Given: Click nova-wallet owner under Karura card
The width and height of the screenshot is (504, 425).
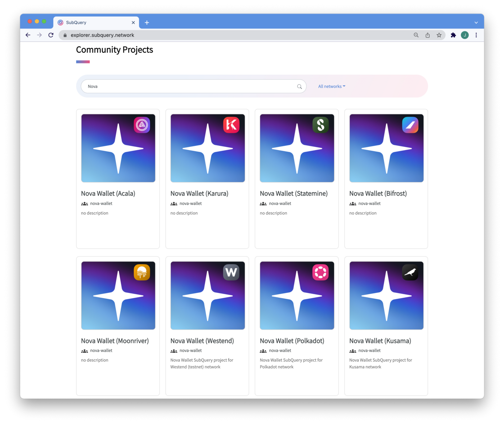Looking at the screenshot, I should coord(191,203).
